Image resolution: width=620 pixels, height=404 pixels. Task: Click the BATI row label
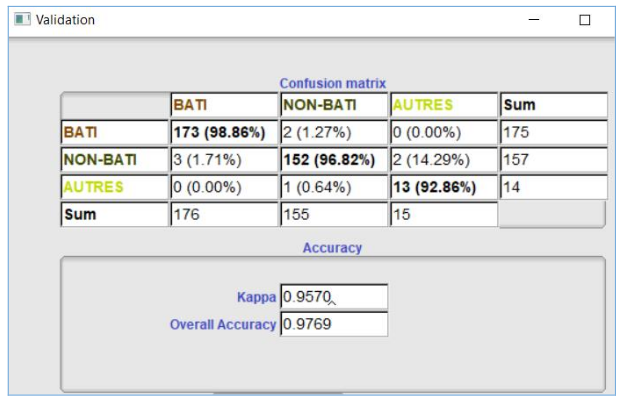pos(114,132)
